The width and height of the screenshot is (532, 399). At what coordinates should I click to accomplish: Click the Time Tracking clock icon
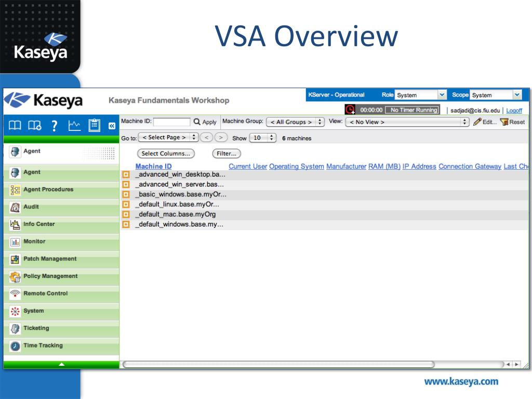click(x=15, y=345)
